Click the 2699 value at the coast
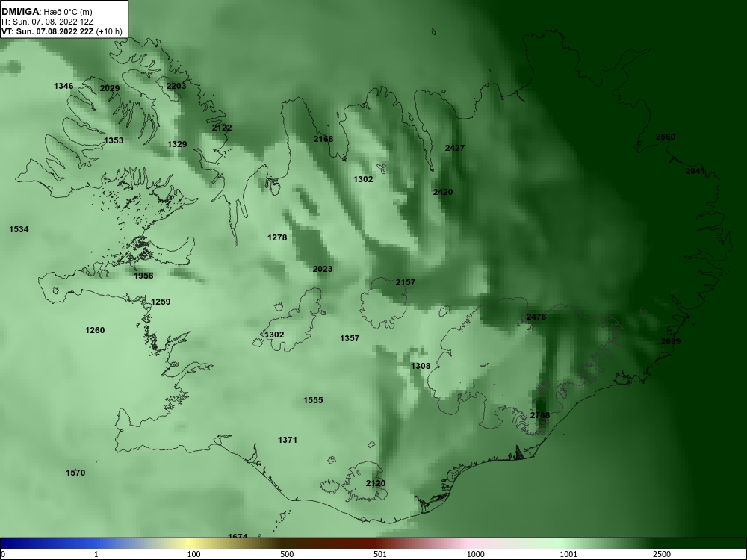 [671, 341]
